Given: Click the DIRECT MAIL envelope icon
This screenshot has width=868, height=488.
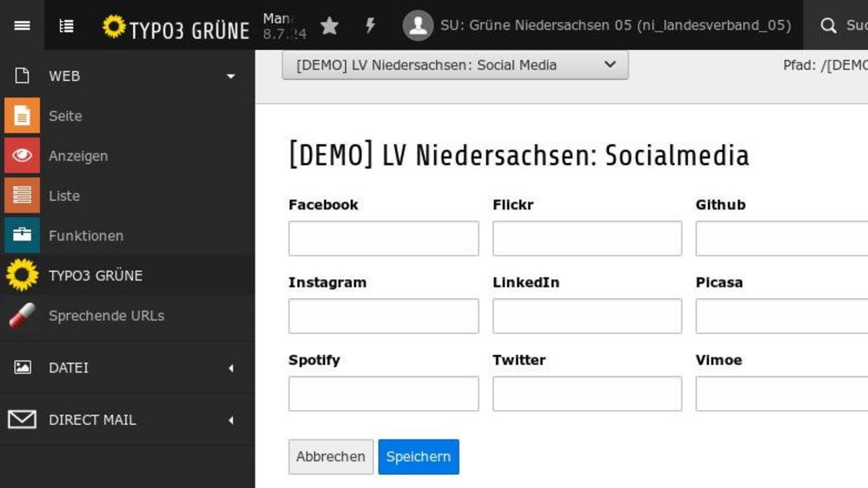Looking at the screenshot, I should point(22,419).
